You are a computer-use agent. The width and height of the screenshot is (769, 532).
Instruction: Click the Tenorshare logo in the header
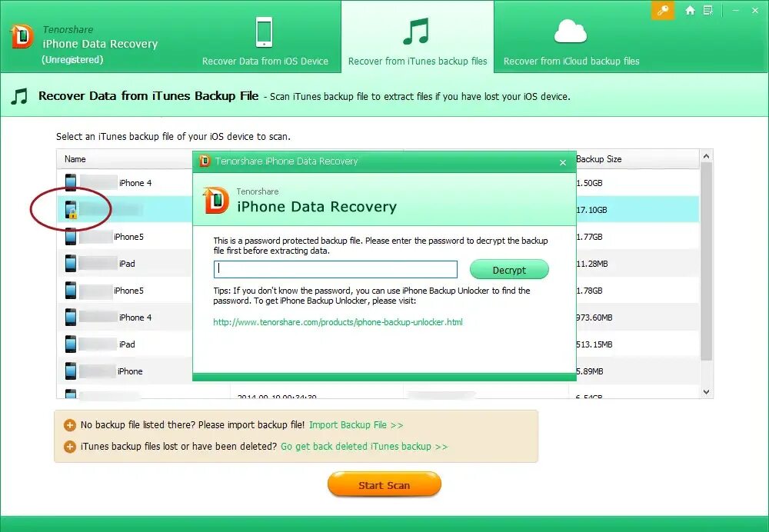point(22,37)
